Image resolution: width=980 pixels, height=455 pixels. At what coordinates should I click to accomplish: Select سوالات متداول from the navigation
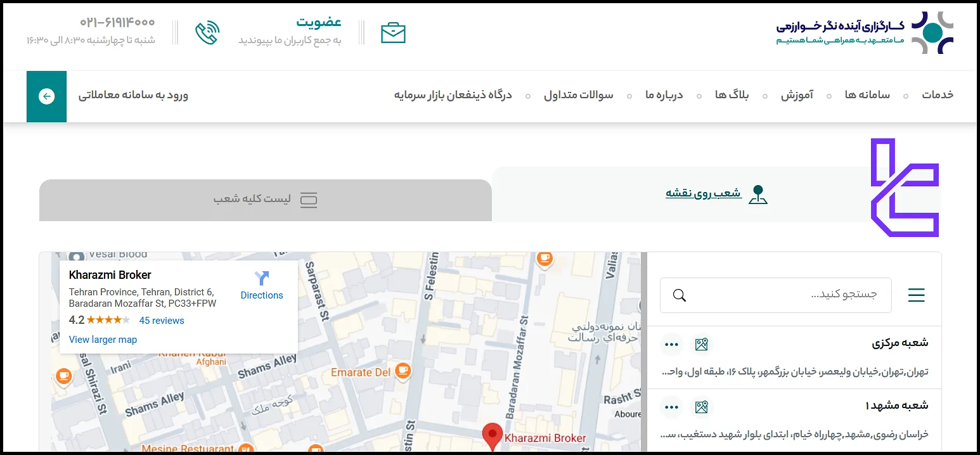coord(579,95)
